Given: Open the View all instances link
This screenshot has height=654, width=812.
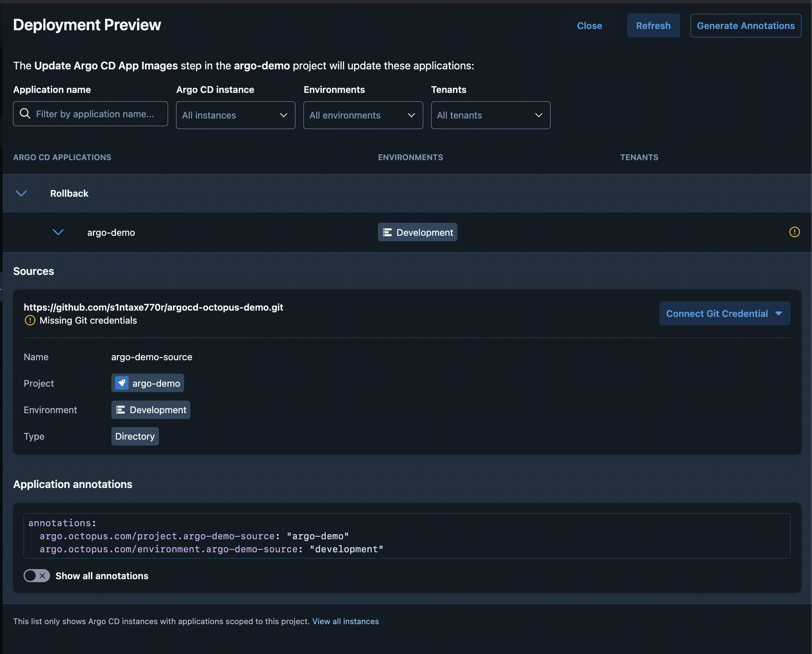Looking at the screenshot, I should click(345, 621).
